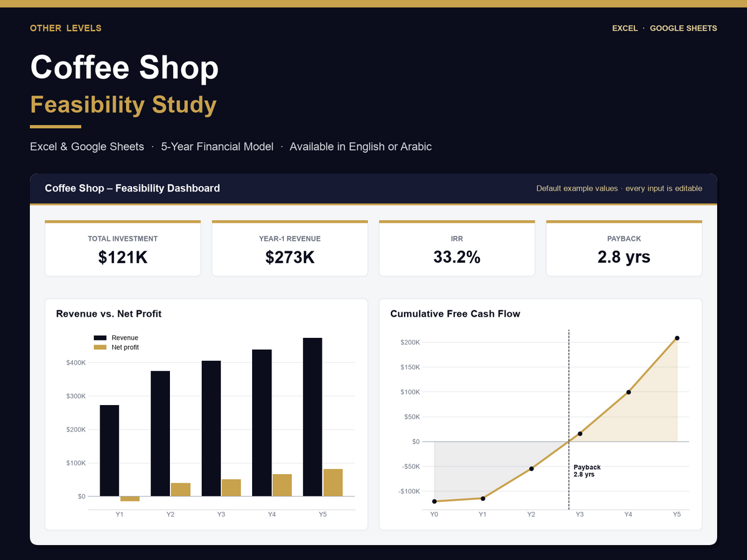747x560 pixels.
Task: Click the Coffee Shop main title
Action: (x=125, y=67)
